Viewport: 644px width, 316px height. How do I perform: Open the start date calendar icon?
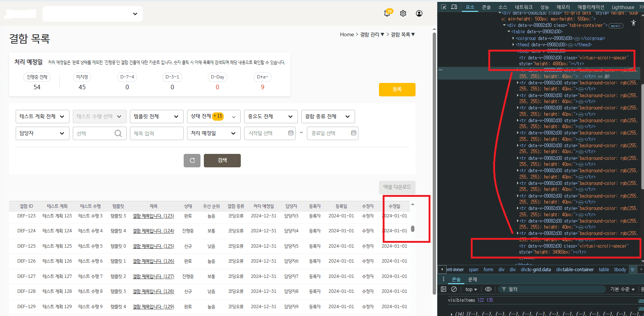pyautogui.click(x=291, y=133)
